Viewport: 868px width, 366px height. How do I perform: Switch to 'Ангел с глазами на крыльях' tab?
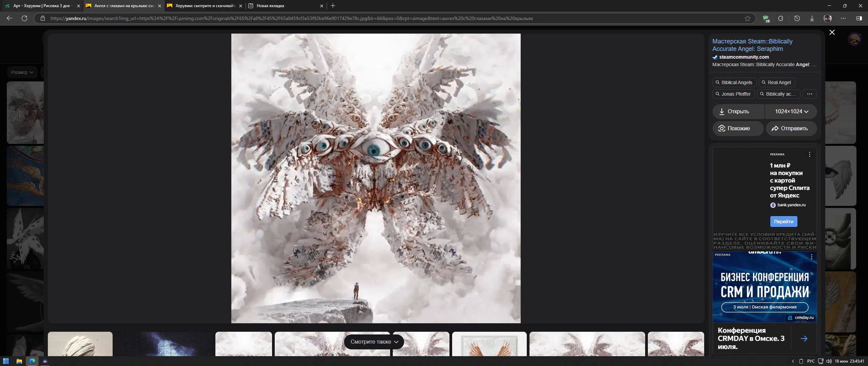click(124, 6)
